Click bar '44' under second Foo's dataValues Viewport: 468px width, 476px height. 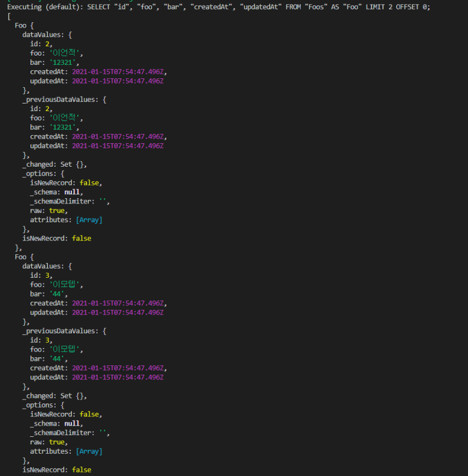point(58,294)
